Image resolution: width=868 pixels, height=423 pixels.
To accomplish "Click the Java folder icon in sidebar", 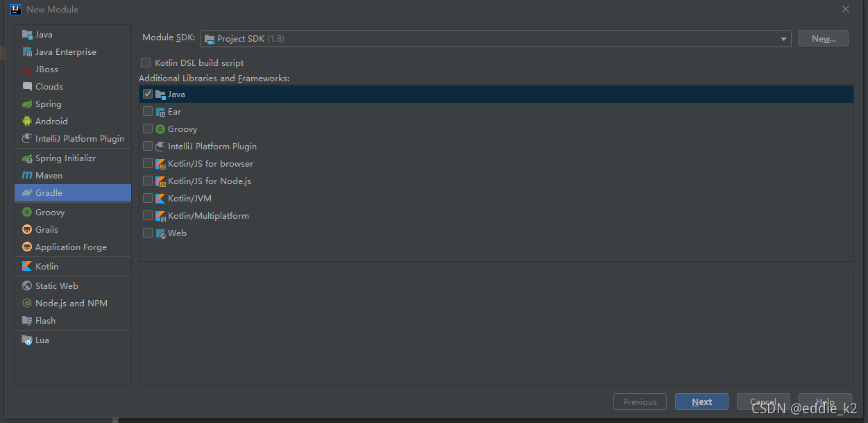I will pyautogui.click(x=27, y=35).
